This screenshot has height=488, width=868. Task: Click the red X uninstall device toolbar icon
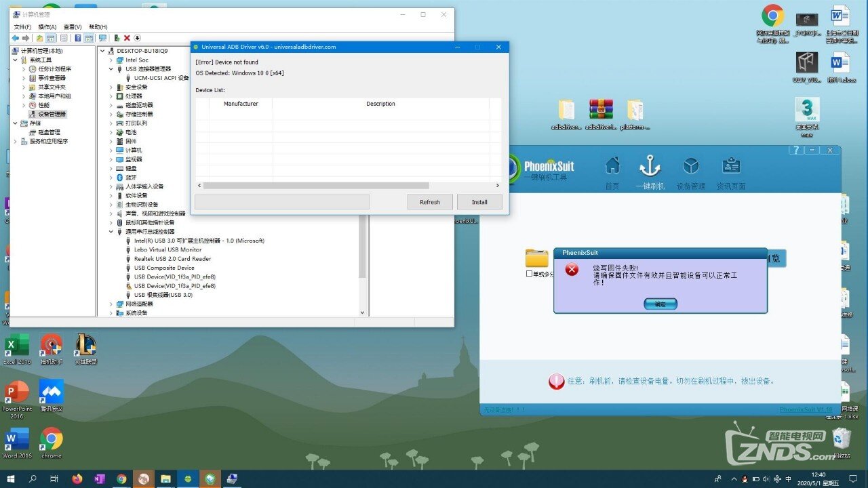pyautogui.click(x=127, y=38)
